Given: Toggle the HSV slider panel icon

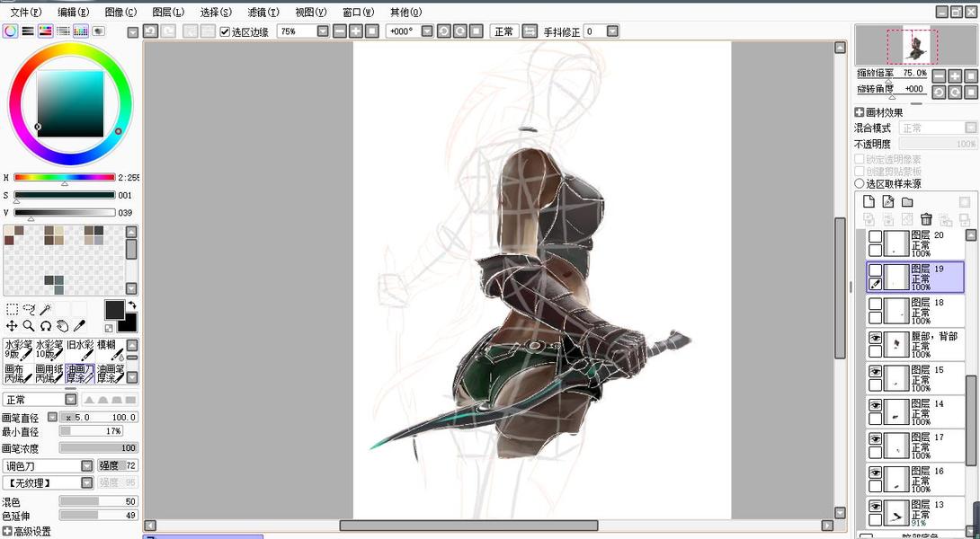Looking at the screenshot, I should [x=46, y=31].
